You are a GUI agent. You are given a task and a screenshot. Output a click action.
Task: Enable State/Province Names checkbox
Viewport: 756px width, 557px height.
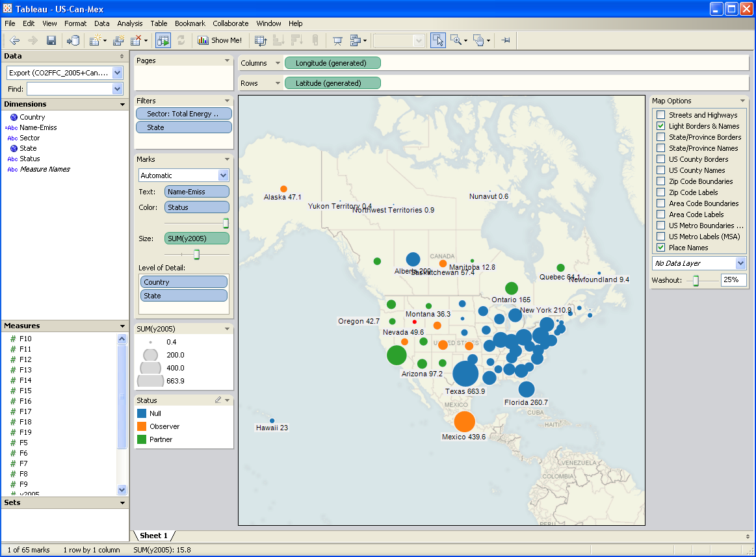[x=661, y=148]
